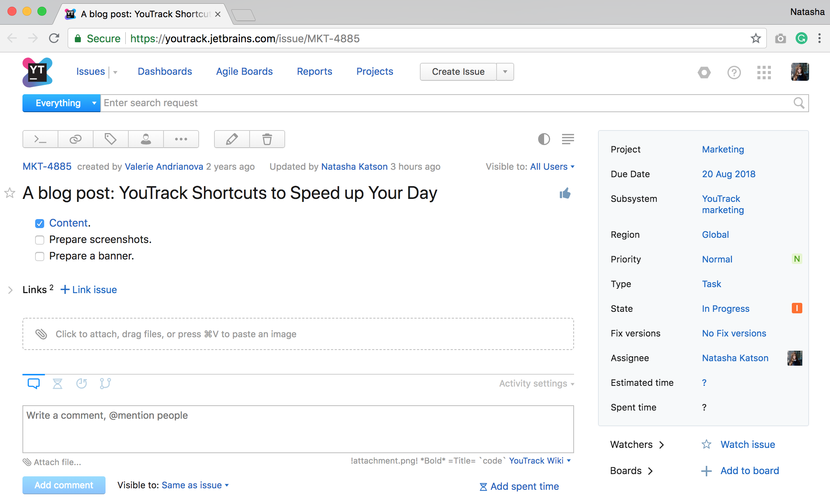
Task: Click the Attach file link under comment
Action: click(52, 462)
